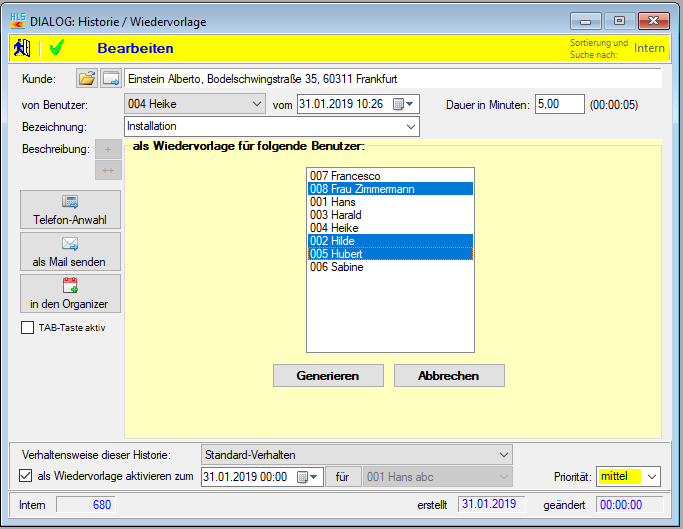Uncheck als Wiedervorlage aktivieren zum checkbox
This screenshot has height=529, width=683.
pos(26,477)
